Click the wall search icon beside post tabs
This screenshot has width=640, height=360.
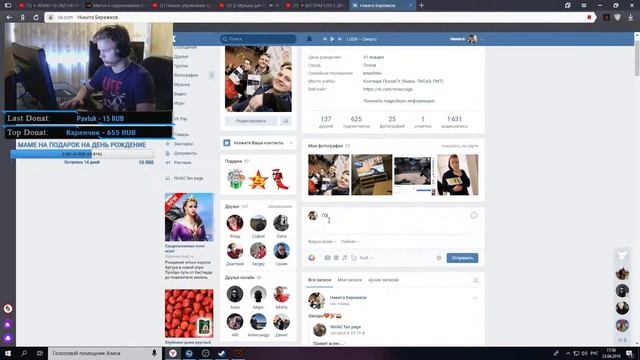[476, 280]
